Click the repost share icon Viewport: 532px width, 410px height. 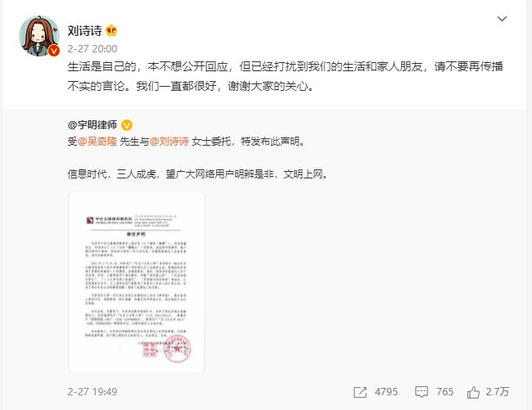[x=360, y=392]
